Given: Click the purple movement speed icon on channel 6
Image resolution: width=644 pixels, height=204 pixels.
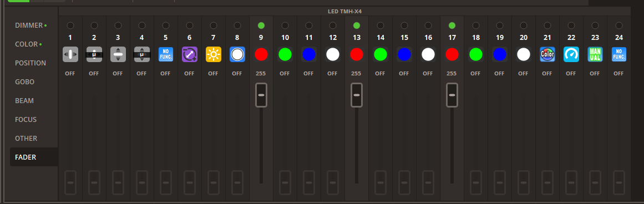Looking at the screenshot, I should [x=189, y=54].
